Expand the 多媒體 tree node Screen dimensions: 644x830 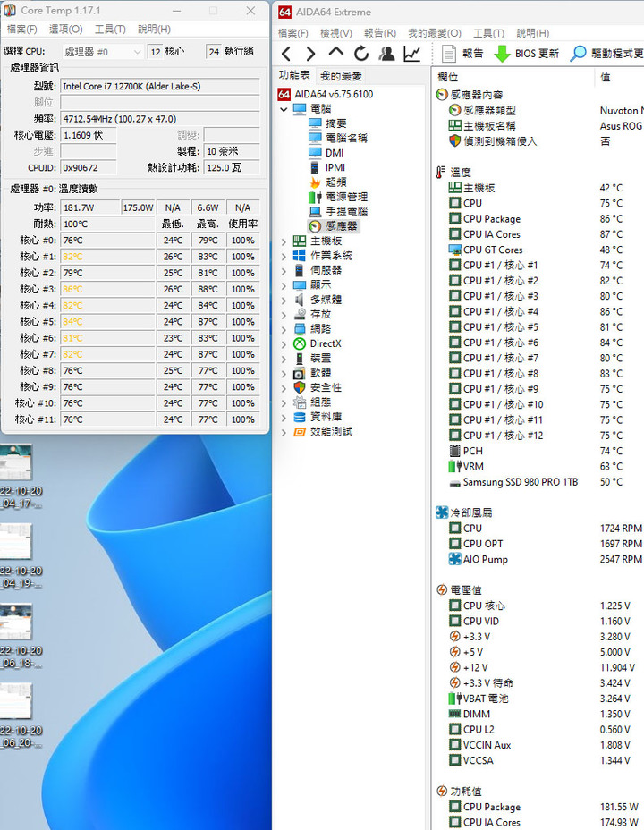coord(284,301)
